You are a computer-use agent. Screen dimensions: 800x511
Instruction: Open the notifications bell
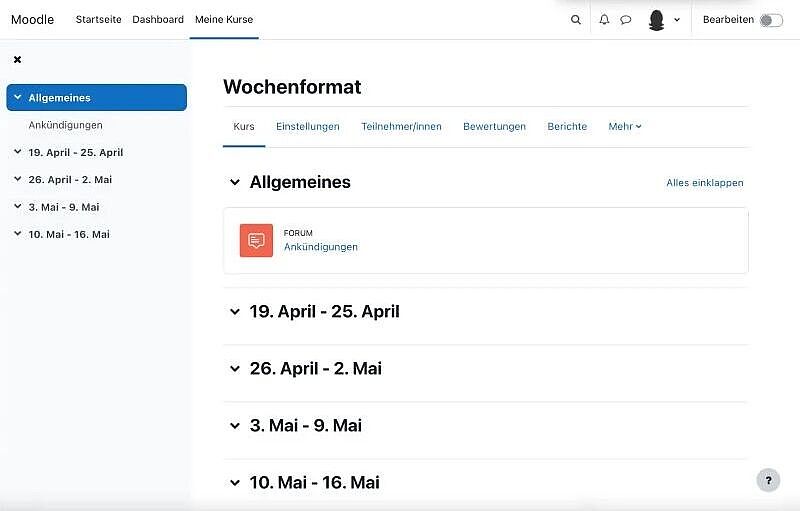604,20
